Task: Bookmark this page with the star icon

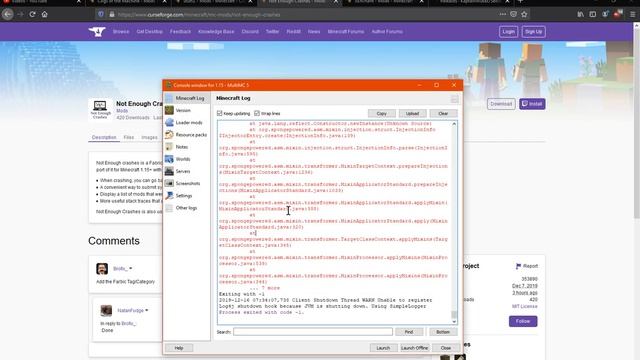Action: pyautogui.click(x=524, y=14)
